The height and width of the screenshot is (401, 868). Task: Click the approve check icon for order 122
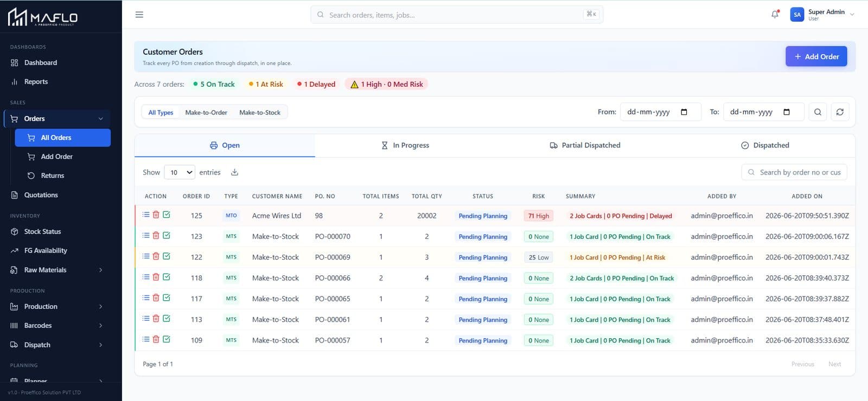(x=167, y=256)
